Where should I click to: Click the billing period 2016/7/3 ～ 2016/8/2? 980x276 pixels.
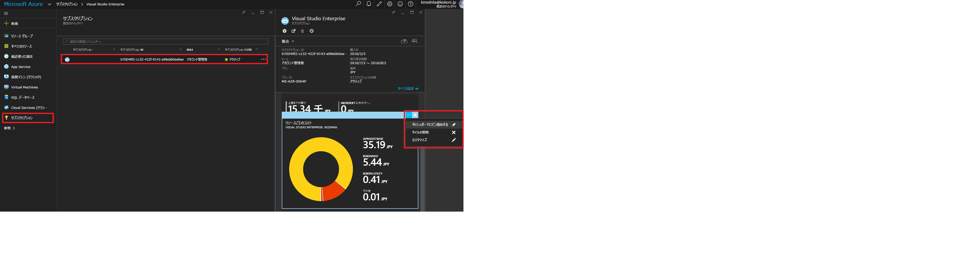368,63
